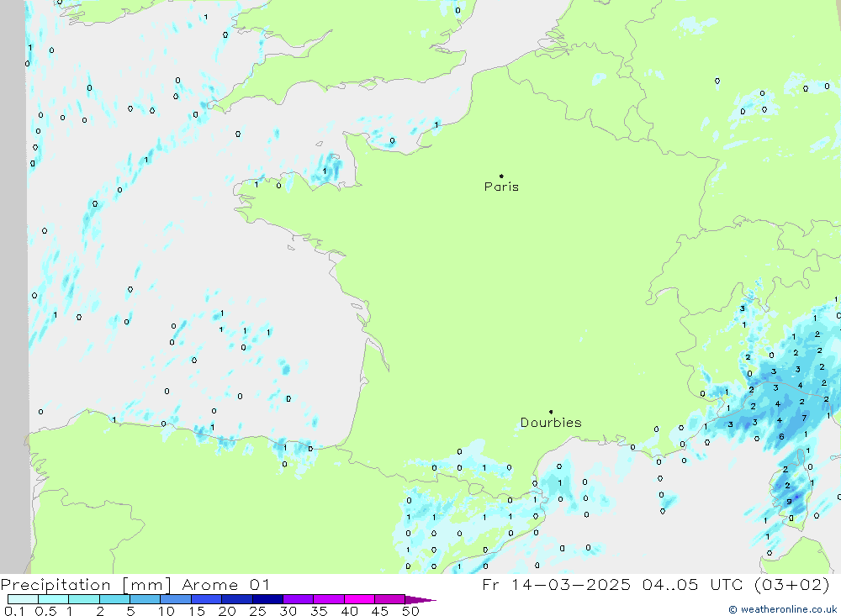Open the weatheronline.co.uk copyright link
The height and width of the screenshot is (616, 841).
click(782, 609)
